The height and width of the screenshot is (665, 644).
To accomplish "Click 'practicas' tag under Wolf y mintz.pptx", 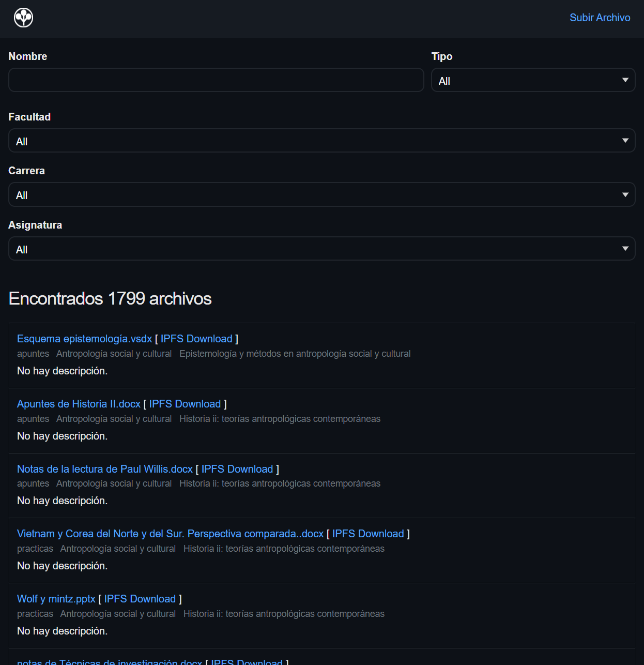I will tap(35, 614).
